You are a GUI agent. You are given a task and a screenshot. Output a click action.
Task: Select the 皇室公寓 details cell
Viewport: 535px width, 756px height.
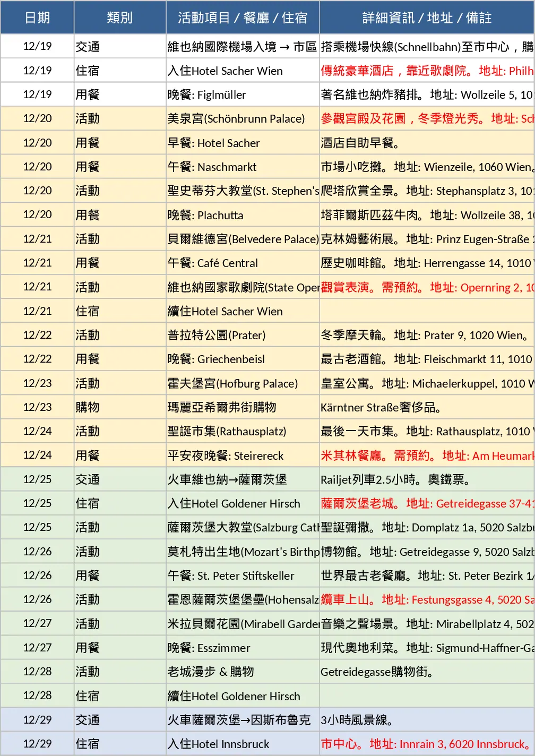(x=427, y=383)
